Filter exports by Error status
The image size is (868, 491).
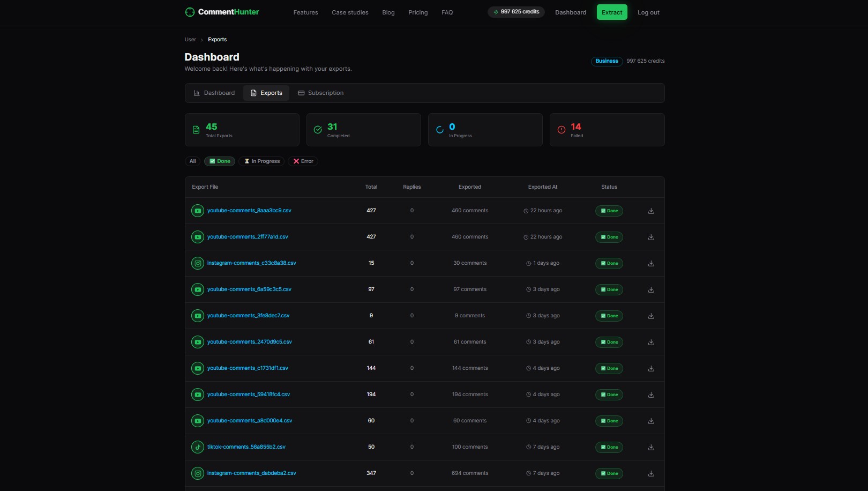pyautogui.click(x=303, y=161)
